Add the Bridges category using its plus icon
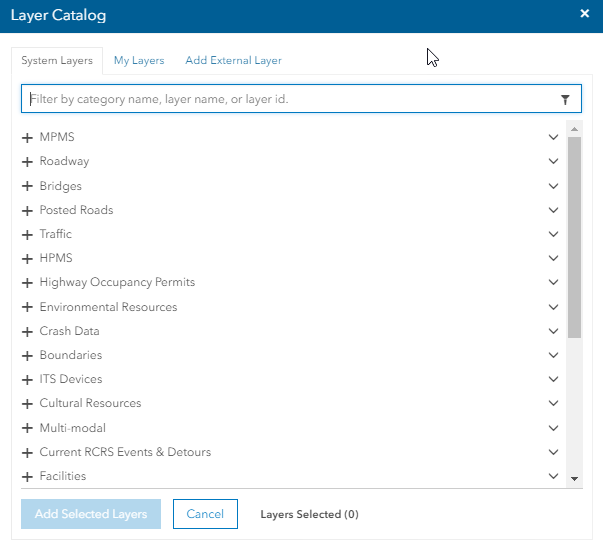The height and width of the screenshot is (555, 603). pyautogui.click(x=27, y=186)
